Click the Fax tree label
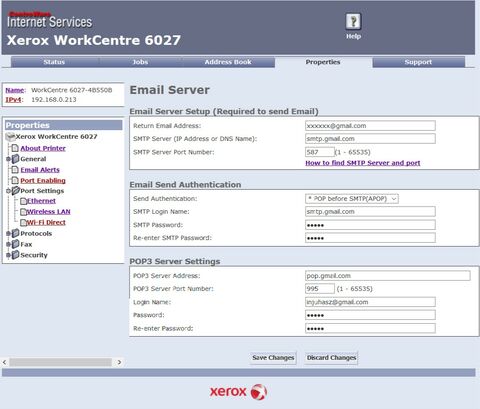480x409 pixels. pyautogui.click(x=26, y=244)
